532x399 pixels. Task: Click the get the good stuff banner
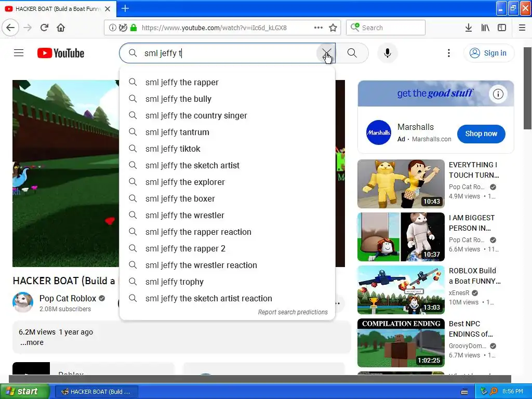tap(436, 94)
